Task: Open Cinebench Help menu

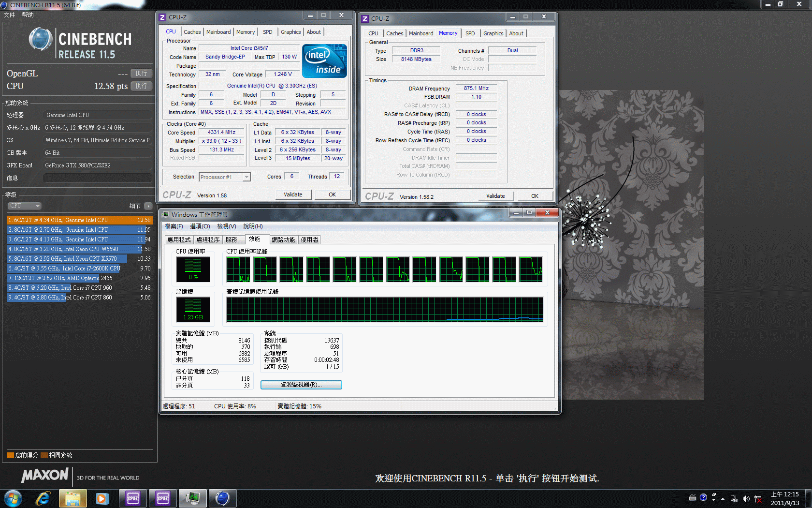Action: (x=28, y=15)
